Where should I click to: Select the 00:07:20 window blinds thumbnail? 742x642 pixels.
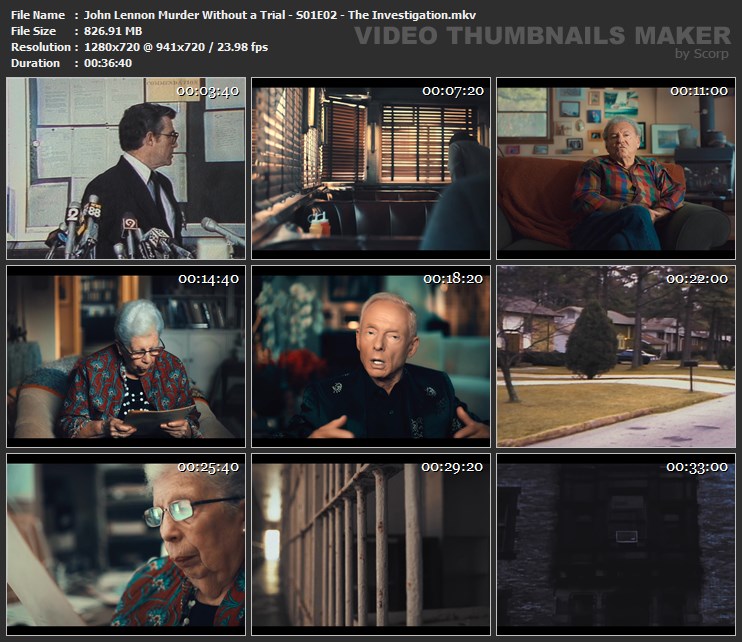(x=371, y=168)
